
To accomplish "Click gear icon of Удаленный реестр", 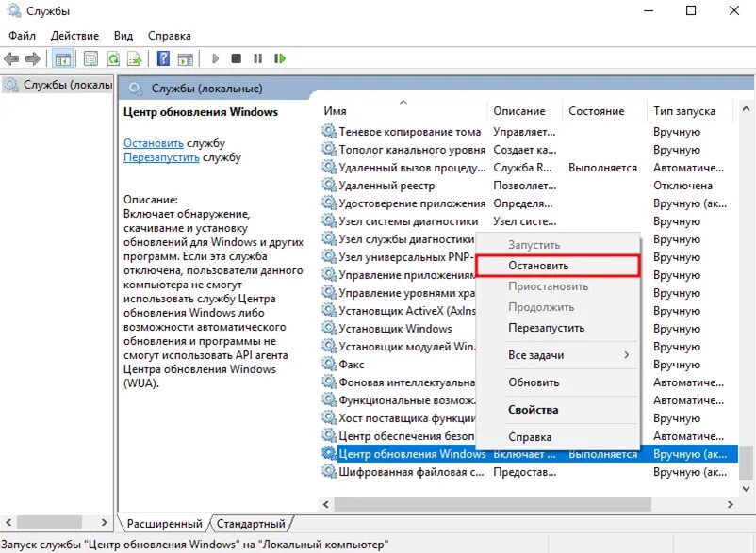I will tap(329, 185).
